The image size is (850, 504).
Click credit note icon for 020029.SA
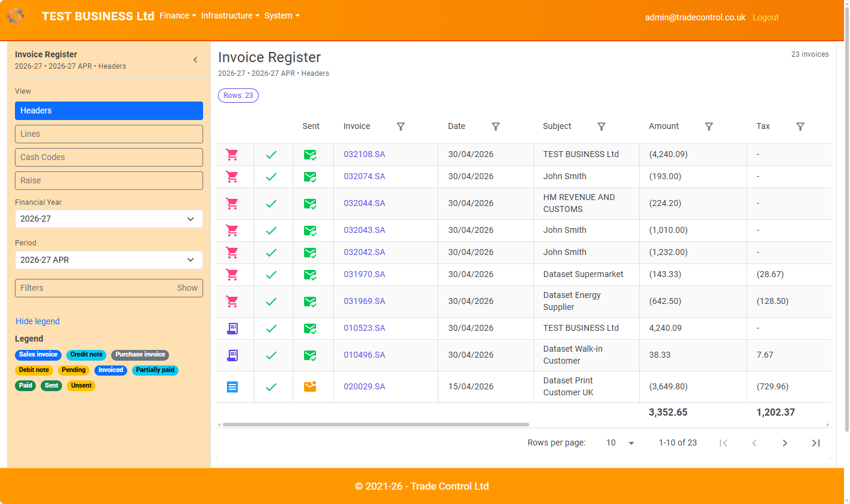click(x=232, y=387)
